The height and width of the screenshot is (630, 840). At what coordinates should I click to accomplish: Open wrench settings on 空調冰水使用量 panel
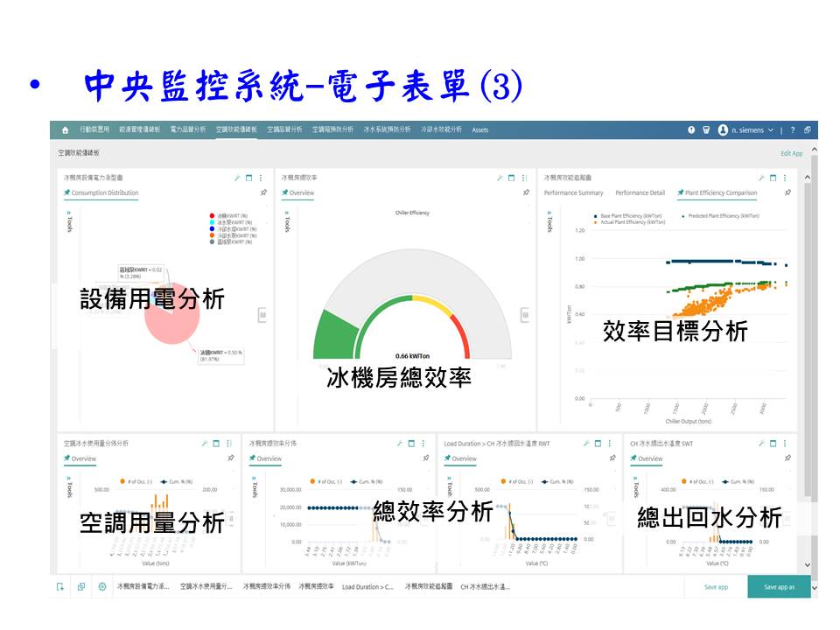point(204,444)
